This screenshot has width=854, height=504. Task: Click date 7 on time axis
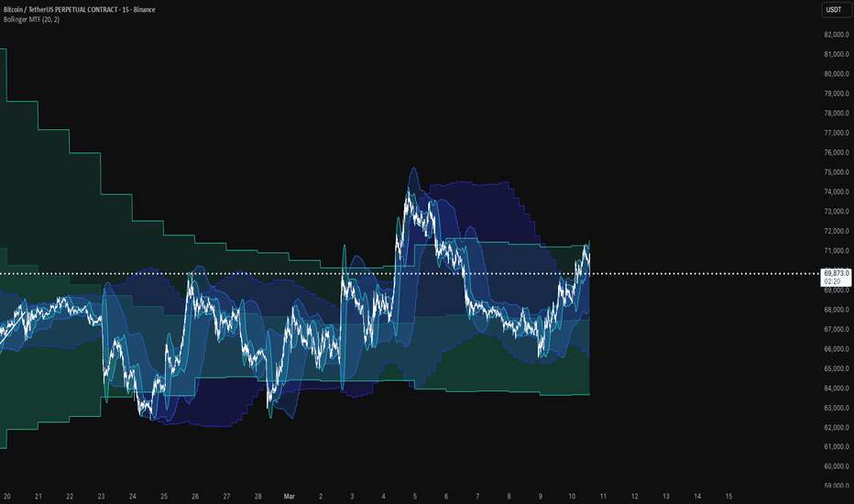tap(477, 497)
